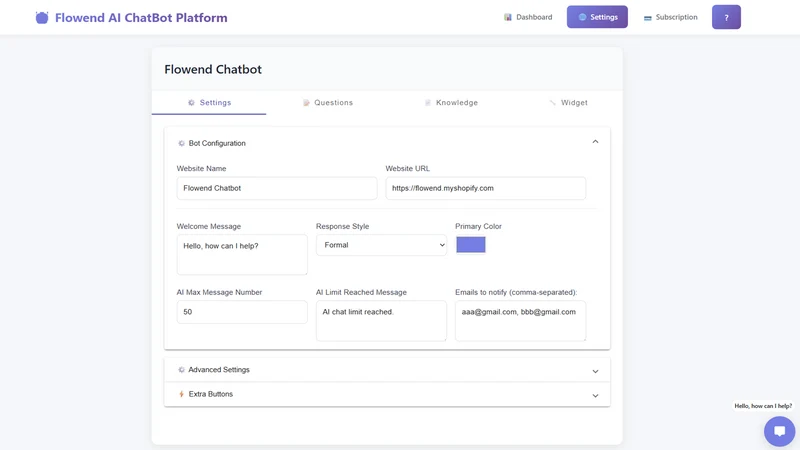Viewport: 800px width, 450px height.
Task: Click the Subscription card icon
Action: coord(647,18)
